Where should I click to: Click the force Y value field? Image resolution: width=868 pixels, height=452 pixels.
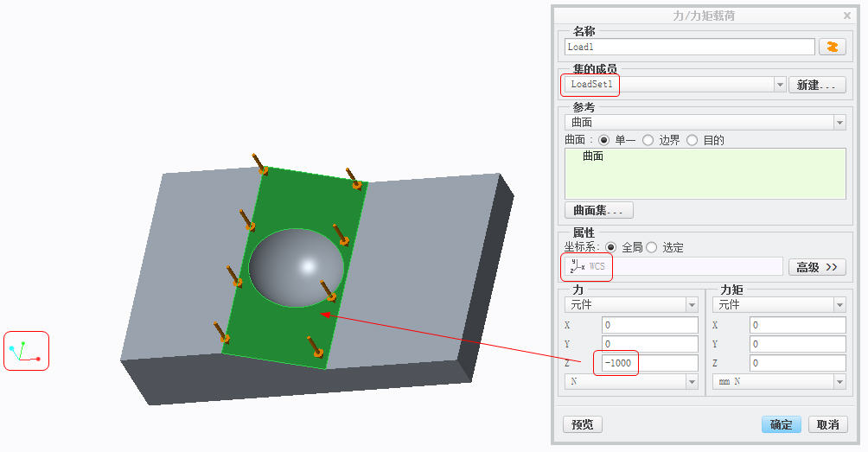[650, 344]
